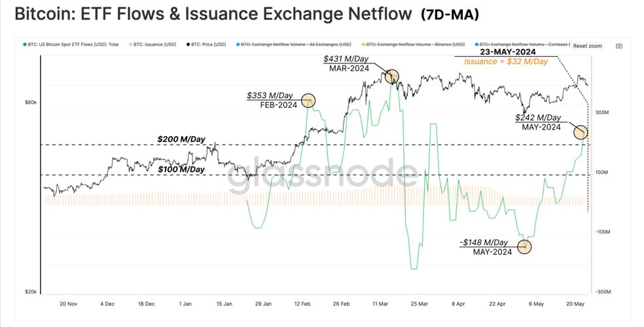The width and height of the screenshot is (644, 327).
Task: Click the green ETF Flows legend dot
Action: [25, 44]
